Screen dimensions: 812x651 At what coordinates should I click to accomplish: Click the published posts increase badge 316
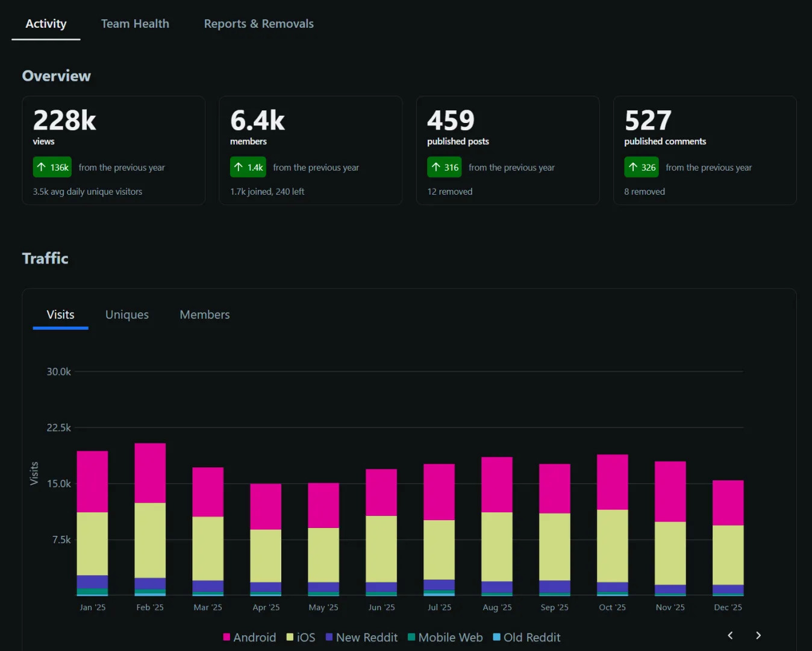tap(445, 167)
